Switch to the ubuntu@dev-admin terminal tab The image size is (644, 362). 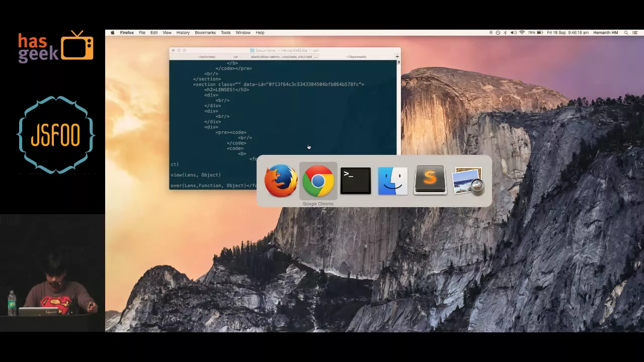[x=283, y=57]
